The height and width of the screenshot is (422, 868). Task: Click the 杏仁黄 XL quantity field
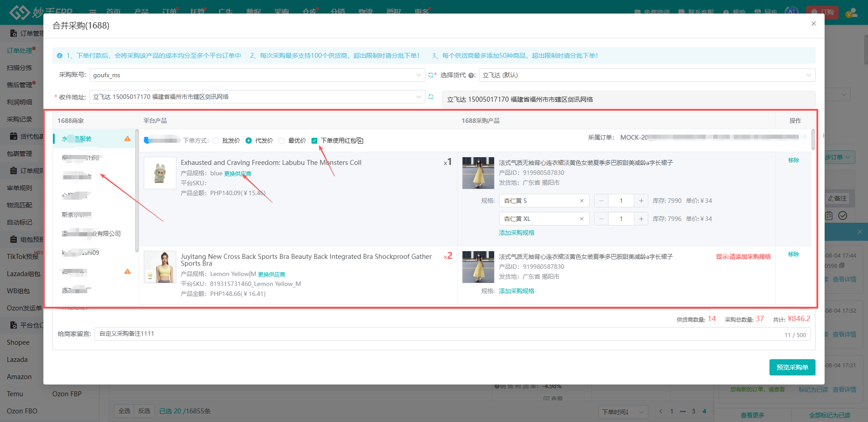[621, 219]
